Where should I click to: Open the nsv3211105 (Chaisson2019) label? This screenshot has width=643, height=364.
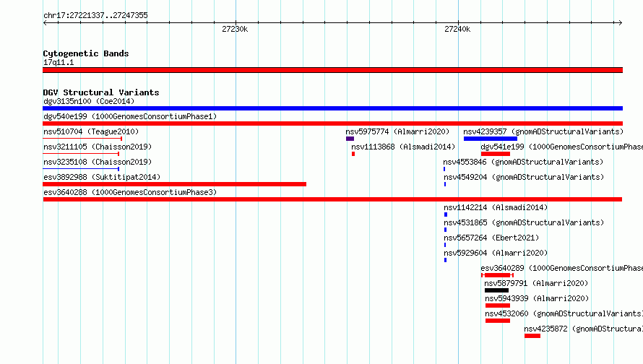click(98, 147)
